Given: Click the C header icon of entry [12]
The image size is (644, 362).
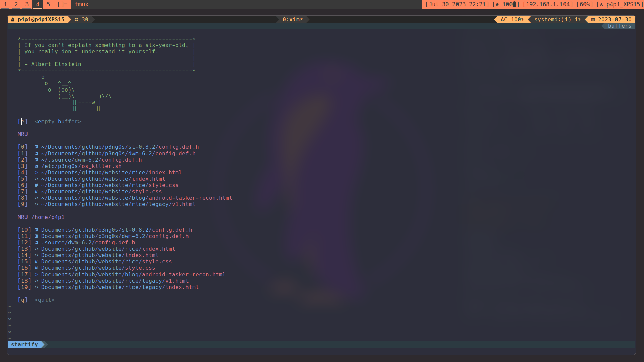Looking at the screenshot, I should [36, 243].
